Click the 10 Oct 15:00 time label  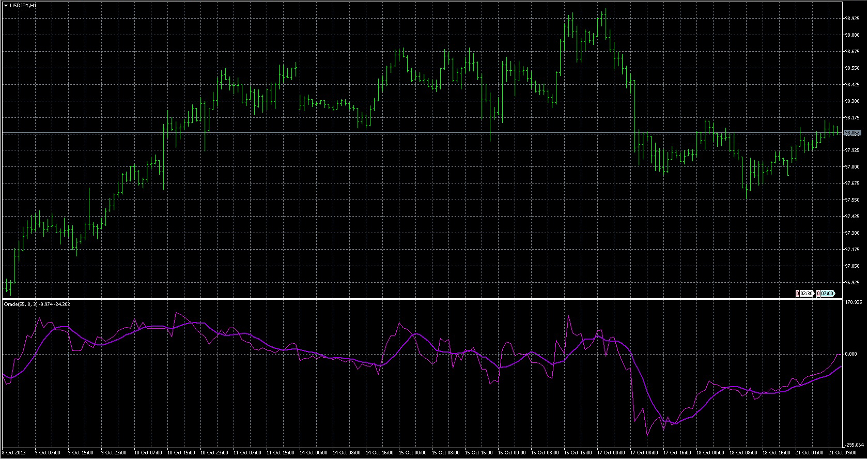pyautogui.click(x=181, y=453)
